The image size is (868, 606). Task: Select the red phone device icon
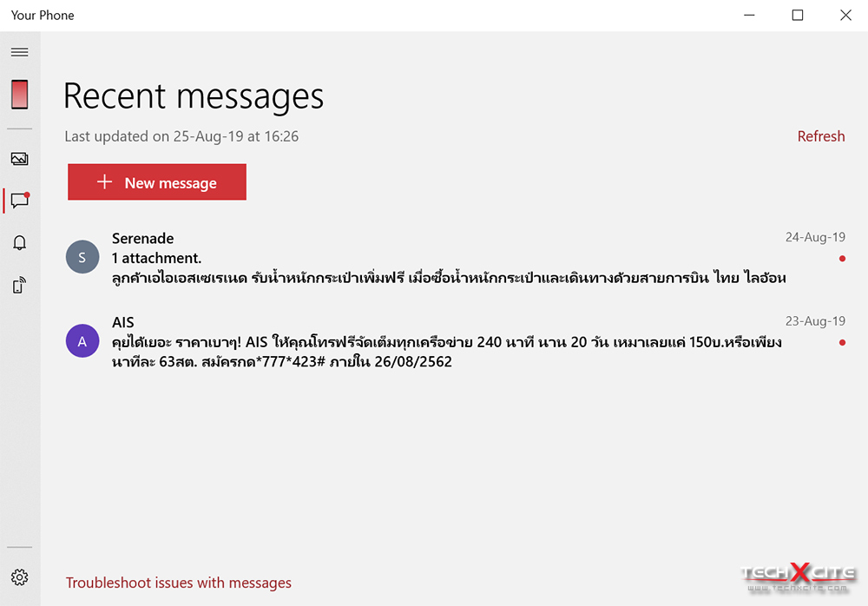point(19,94)
